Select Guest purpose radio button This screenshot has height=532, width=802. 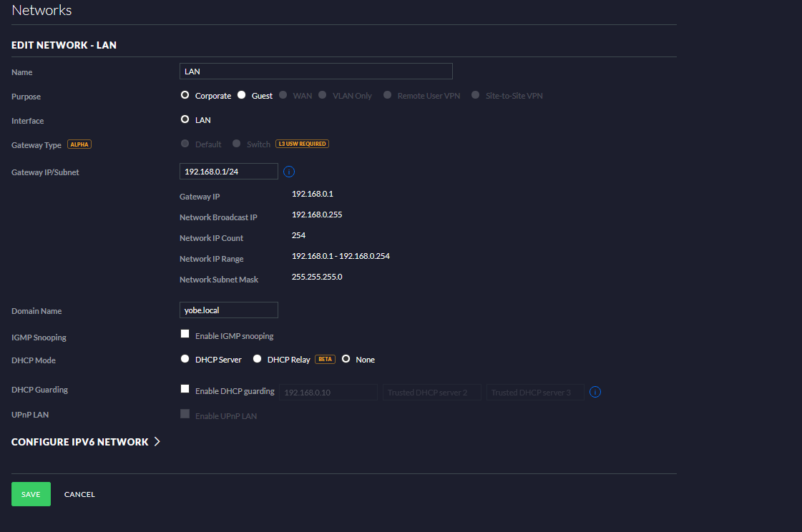[242, 95]
